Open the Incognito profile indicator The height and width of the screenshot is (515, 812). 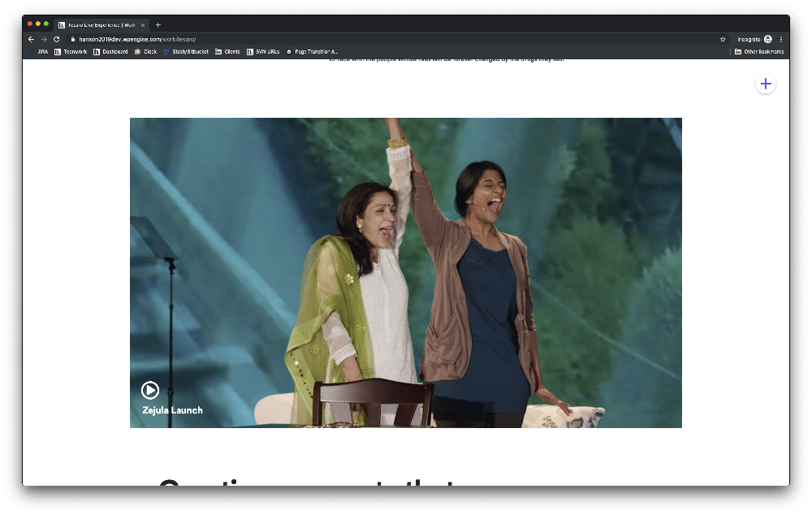click(754, 39)
